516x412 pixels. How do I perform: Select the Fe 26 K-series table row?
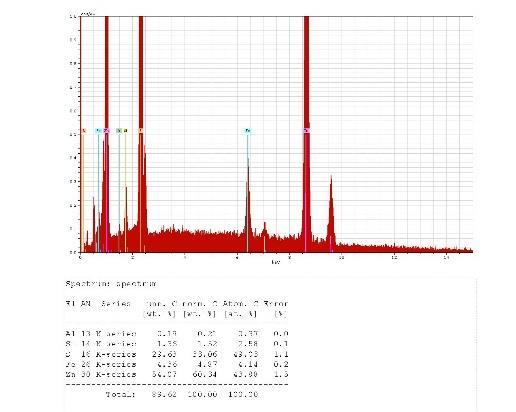(177, 364)
